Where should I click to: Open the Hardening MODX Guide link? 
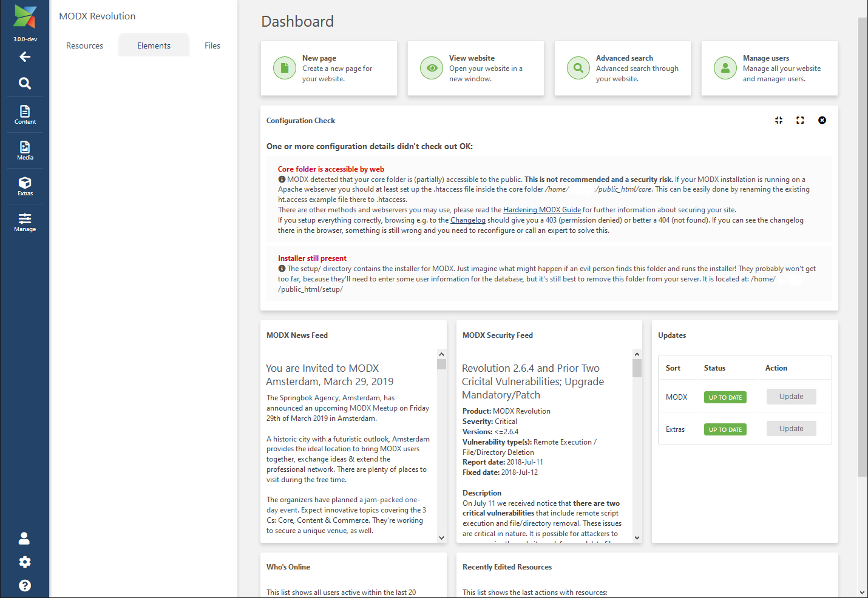(x=542, y=210)
